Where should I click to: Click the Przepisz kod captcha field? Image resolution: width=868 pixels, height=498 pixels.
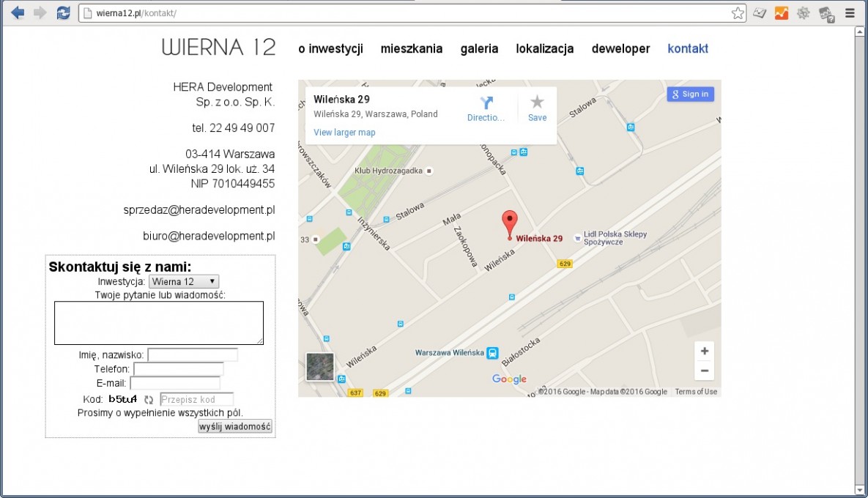(x=196, y=400)
